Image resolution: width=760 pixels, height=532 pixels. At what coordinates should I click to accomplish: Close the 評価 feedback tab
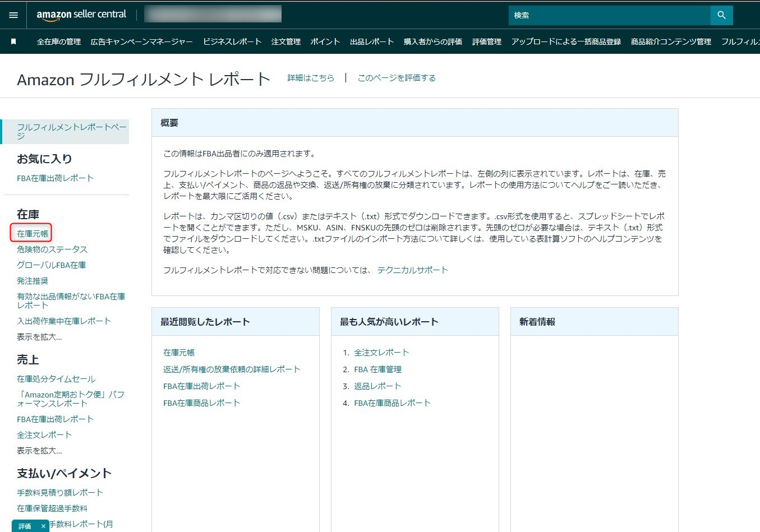coord(43,526)
